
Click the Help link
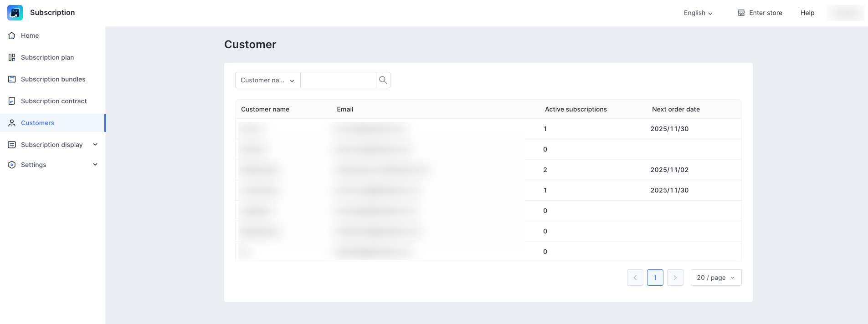(x=807, y=13)
